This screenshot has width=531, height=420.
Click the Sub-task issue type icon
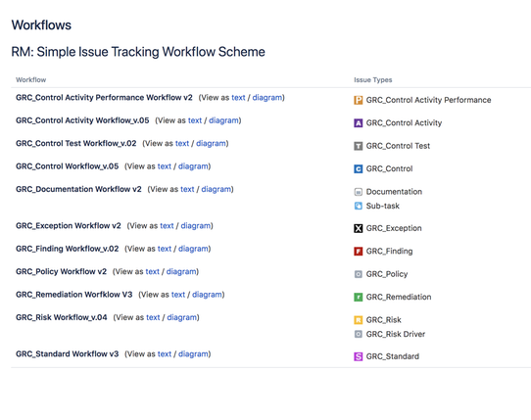(x=358, y=206)
